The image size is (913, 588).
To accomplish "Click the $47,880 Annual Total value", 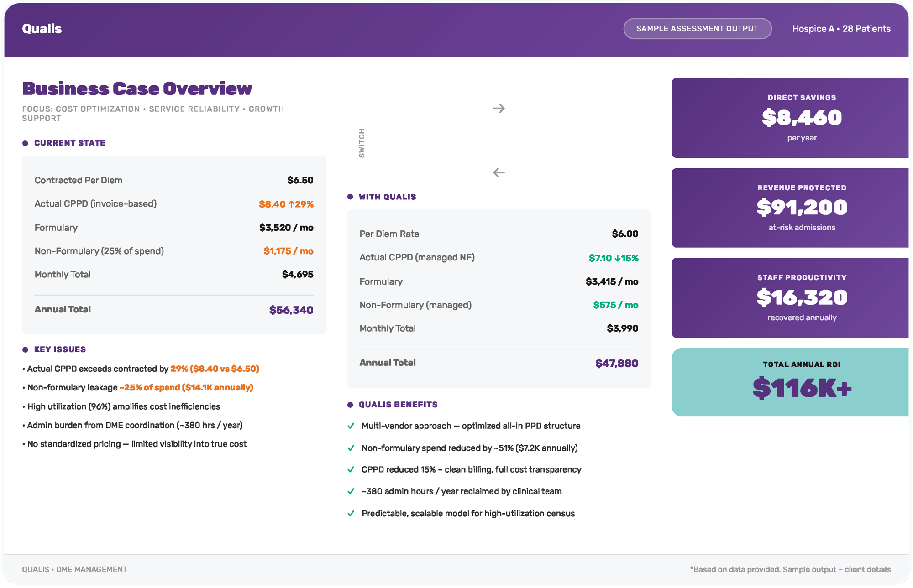I will click(x=617, y=364).
